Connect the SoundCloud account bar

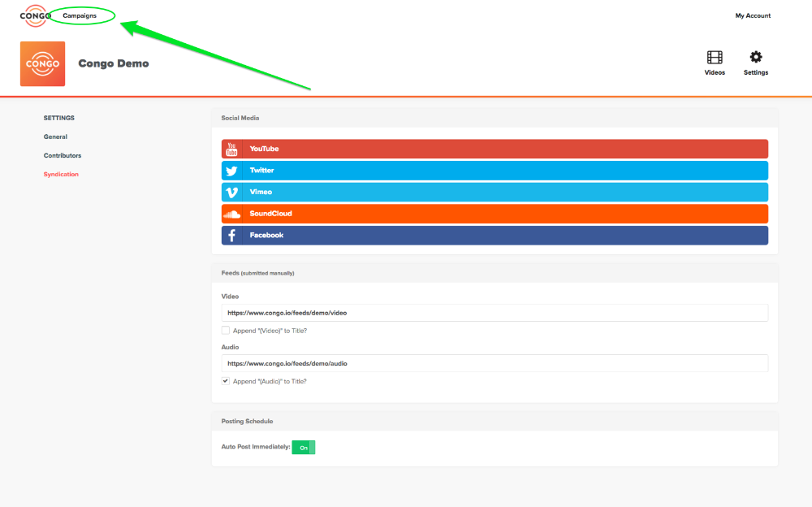(495, 214)
